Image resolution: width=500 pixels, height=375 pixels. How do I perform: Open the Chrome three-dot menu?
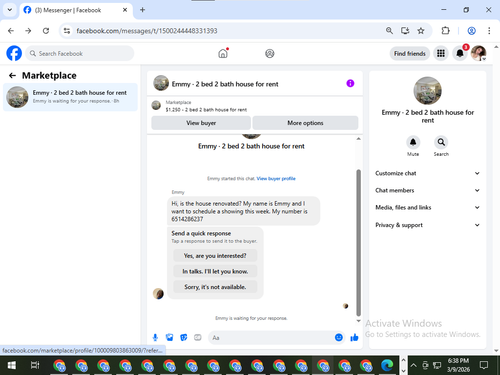[x=489, y=31]
